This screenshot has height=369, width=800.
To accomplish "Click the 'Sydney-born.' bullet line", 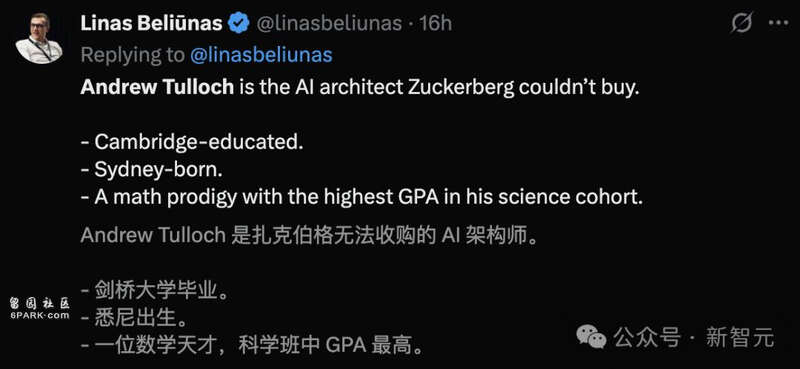I will [152, 170].
